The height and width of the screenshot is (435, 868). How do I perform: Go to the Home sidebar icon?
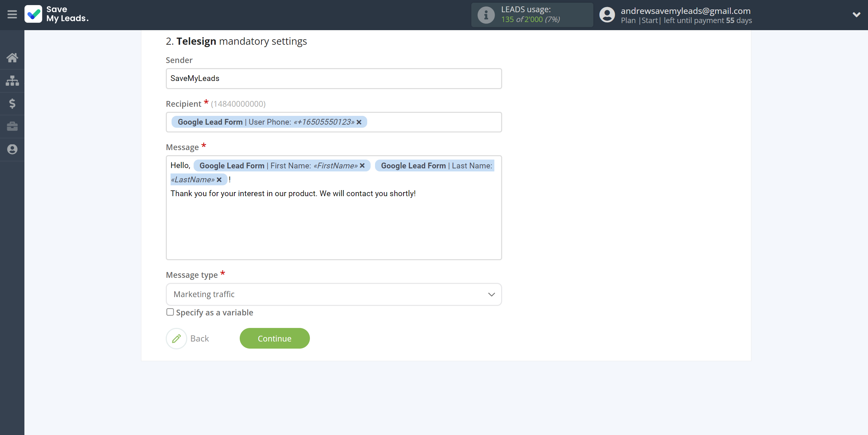(x=12, y=58)
